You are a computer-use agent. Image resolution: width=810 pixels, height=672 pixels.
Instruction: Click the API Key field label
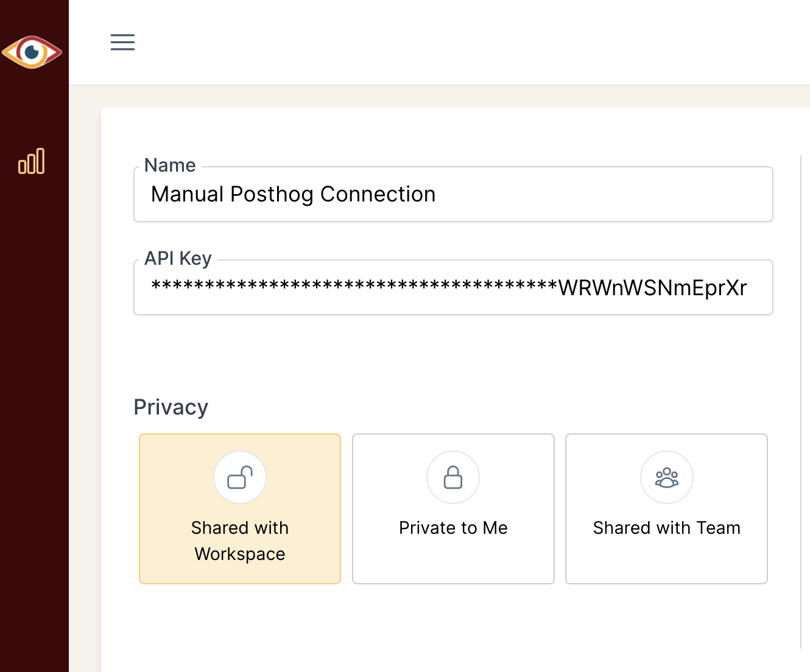pyautogui.click(x=177, y=258)
